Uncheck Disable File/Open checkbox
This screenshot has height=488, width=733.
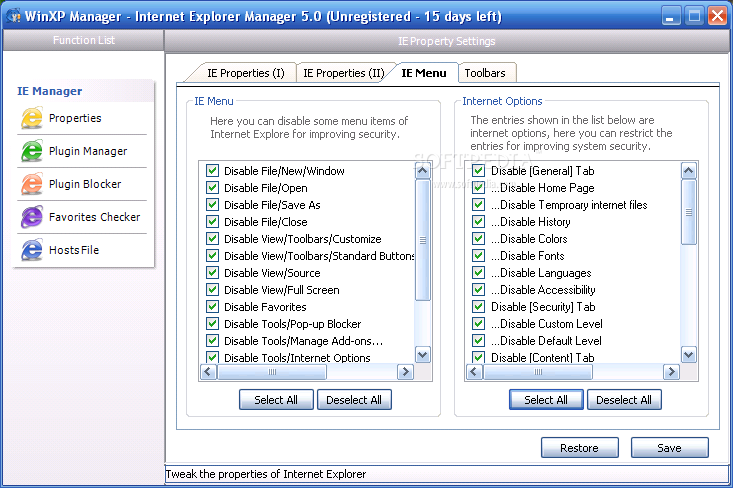[x=212, y=187]
